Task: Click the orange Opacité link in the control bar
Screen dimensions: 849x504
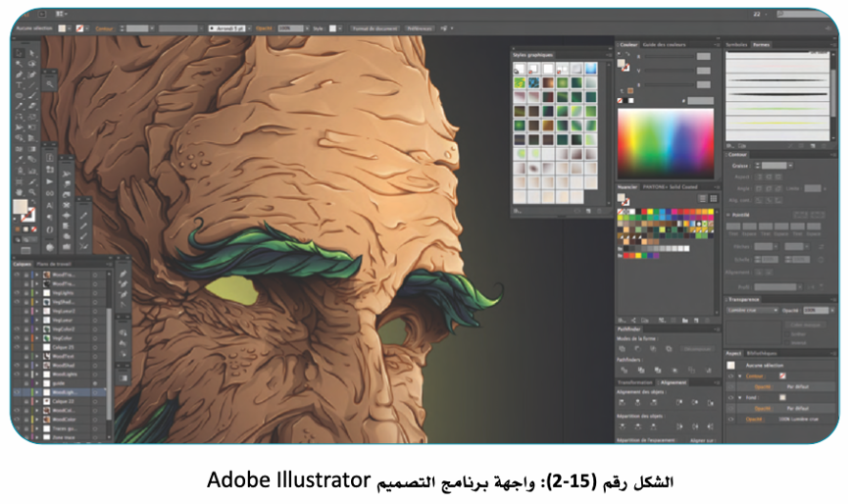Action: coord(265,28)
